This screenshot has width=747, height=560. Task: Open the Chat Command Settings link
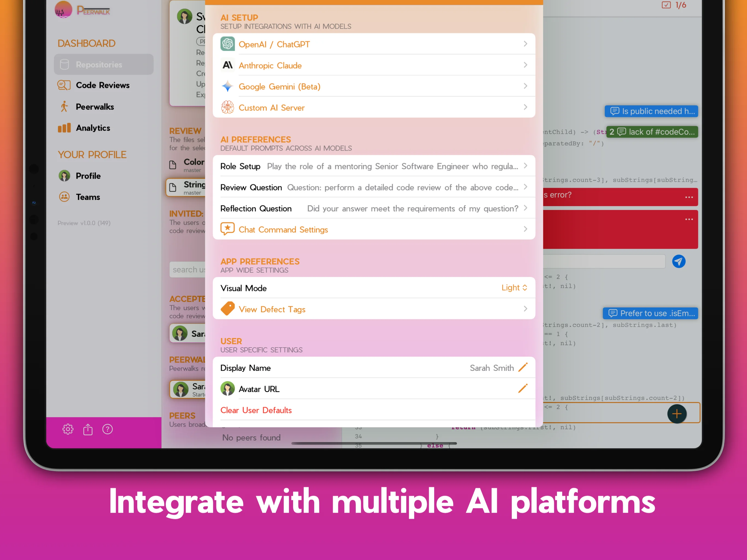coord(283,230)
